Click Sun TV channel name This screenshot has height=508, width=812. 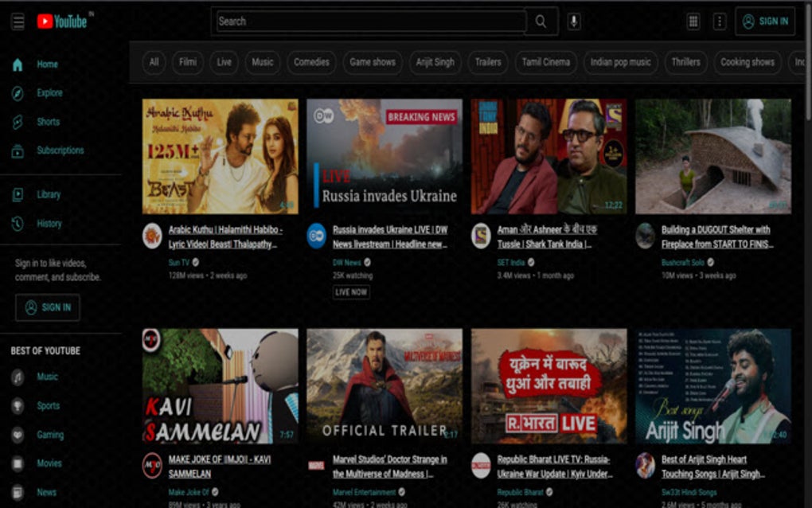[x=178, y=263]
